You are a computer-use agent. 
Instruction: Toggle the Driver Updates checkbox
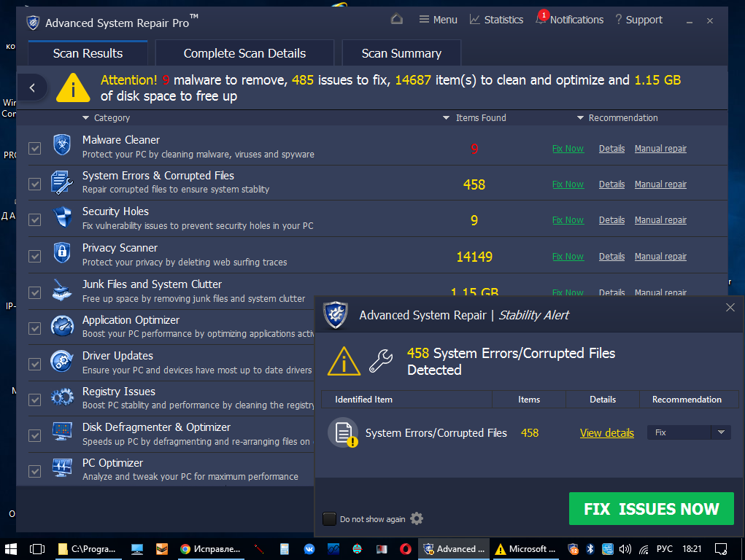point(35,364)
